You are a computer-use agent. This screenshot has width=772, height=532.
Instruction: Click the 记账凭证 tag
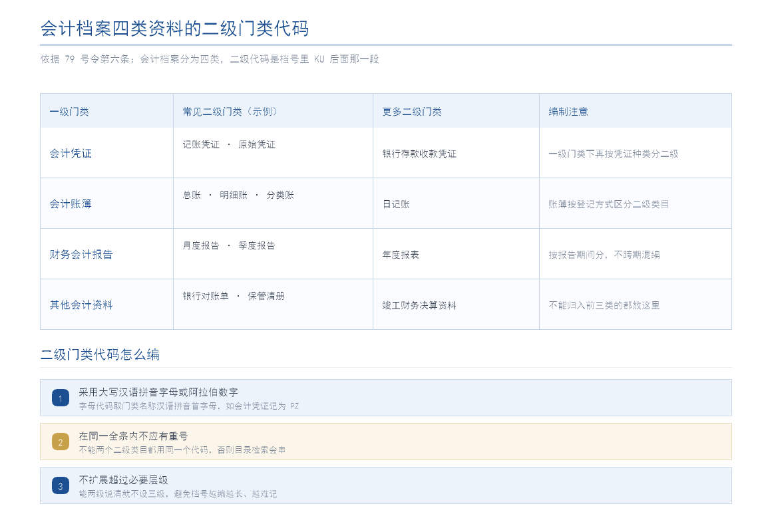(x=201, y=145)
